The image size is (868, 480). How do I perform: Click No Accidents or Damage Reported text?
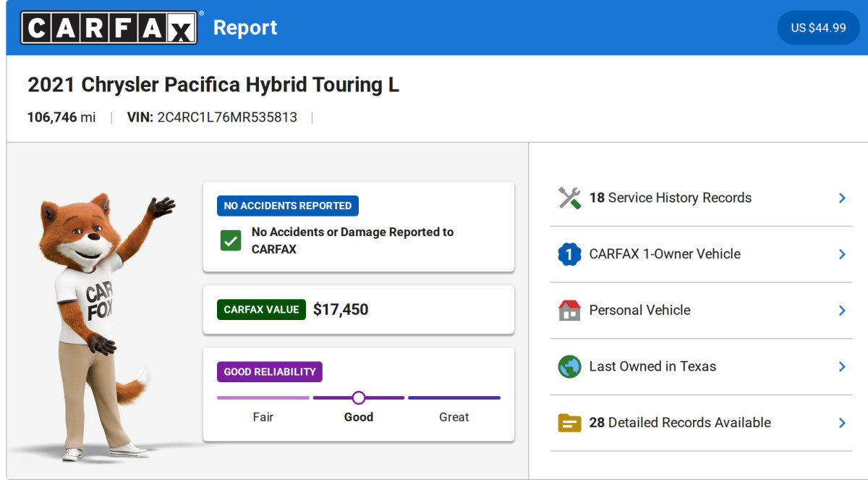pyautogui.click(x=352, y=240)
